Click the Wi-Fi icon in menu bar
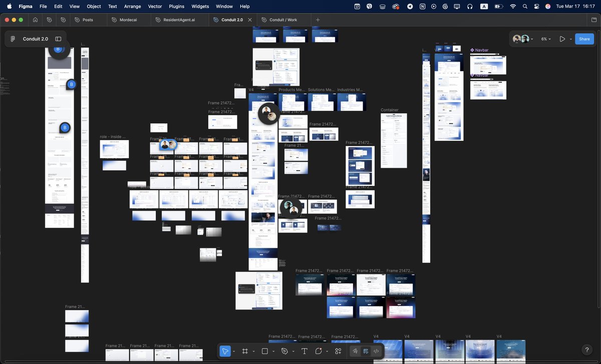 pos(513,7)
